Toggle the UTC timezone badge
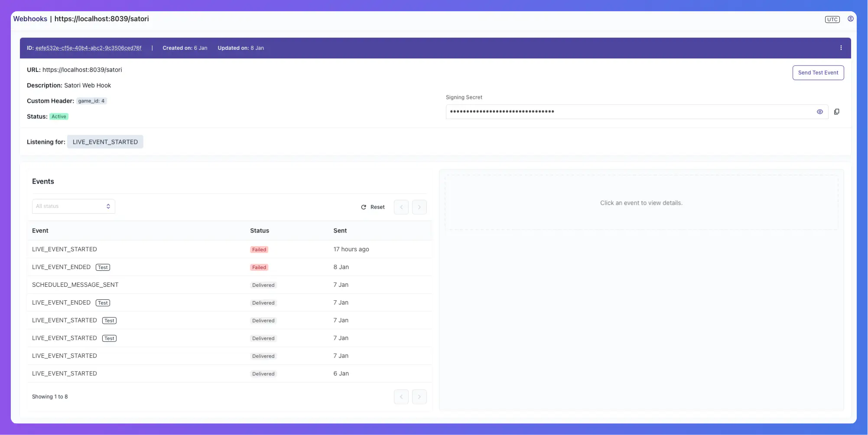The image size is (868, 435). tap(832, 19)
